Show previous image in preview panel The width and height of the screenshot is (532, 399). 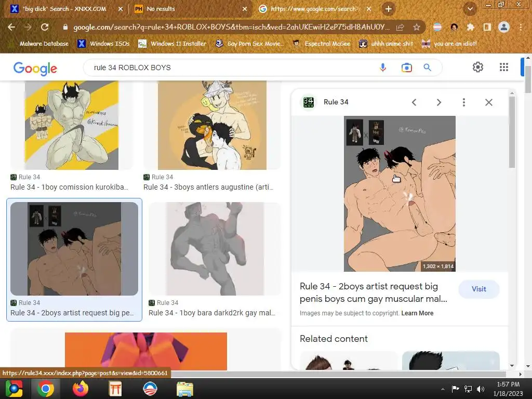click(414, 102)
